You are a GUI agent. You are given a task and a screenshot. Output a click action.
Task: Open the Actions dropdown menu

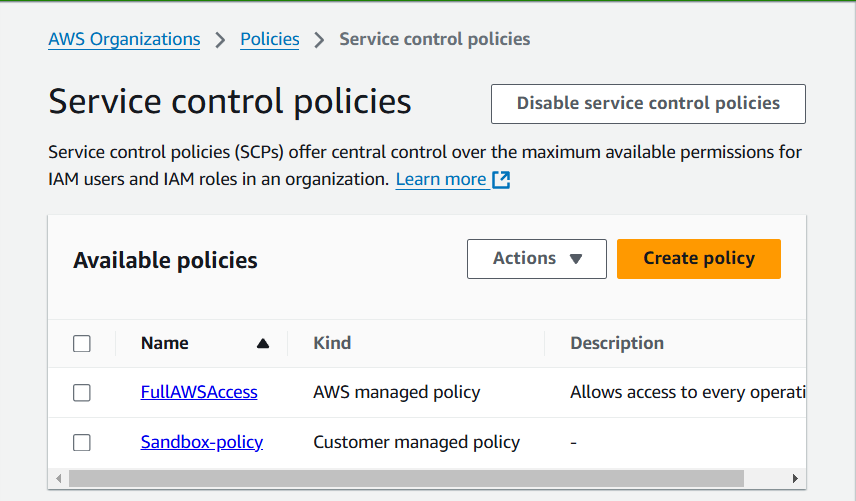tap(537, 259)
